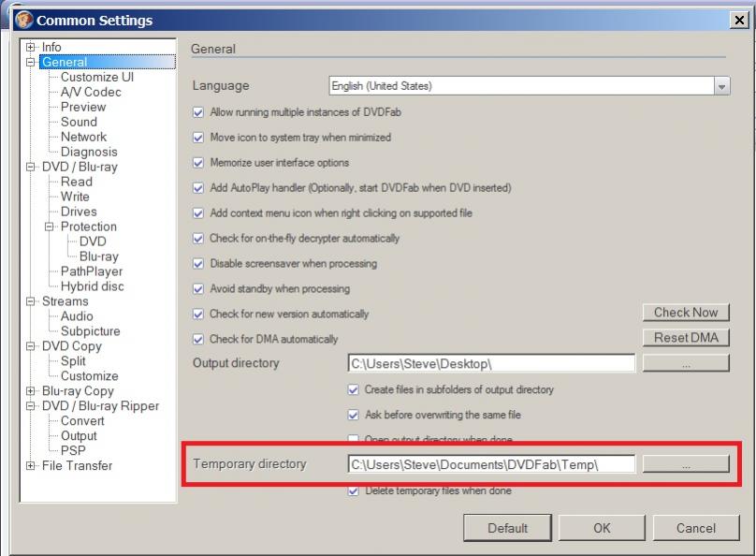Toggle Memorize user interface options
This screenshot has width=756, height=556.
click(x=198, y=163)
